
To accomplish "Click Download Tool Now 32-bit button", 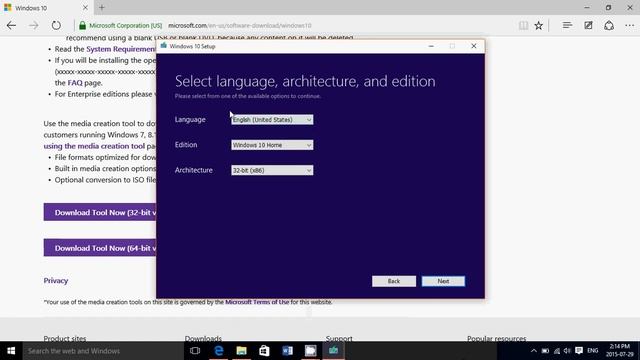I will pos(100,212).
